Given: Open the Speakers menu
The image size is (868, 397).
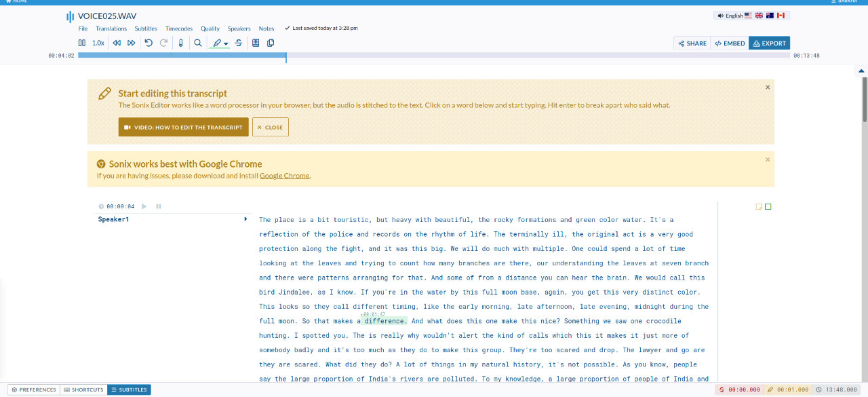Looking at the screenshot, I should 239,29.
